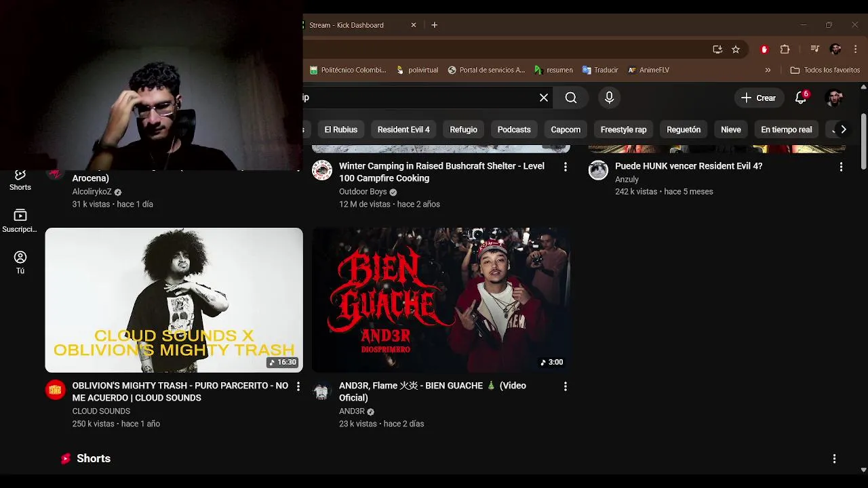Viewport: 868px width, 488px height.
Task: Open the Outdoor Boys channel name
Action: click(x=363, y=192)
